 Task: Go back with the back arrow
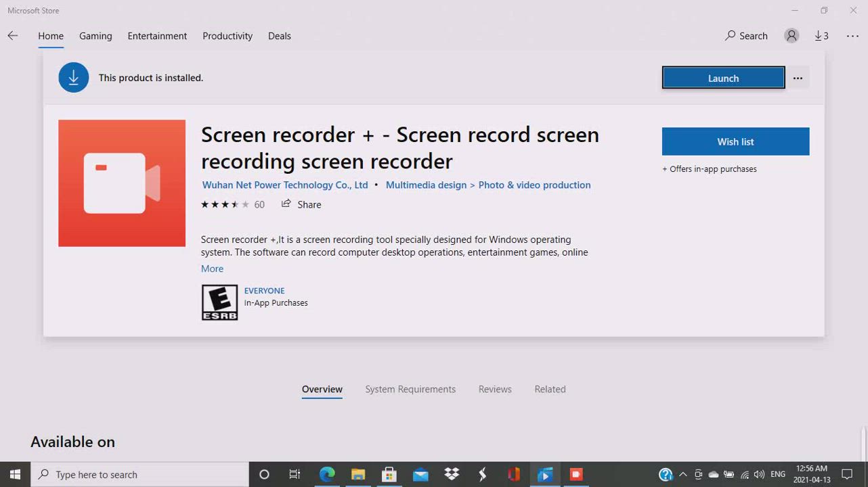tap(13, 36)
